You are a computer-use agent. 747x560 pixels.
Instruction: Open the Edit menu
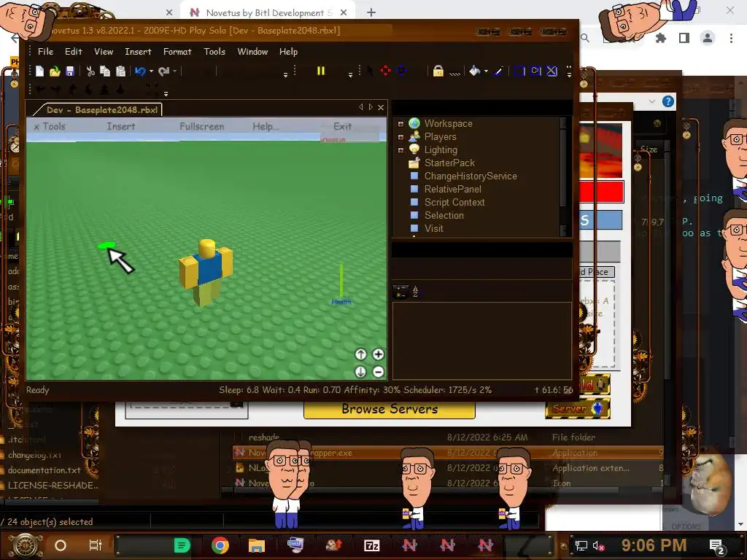[74, 52]
